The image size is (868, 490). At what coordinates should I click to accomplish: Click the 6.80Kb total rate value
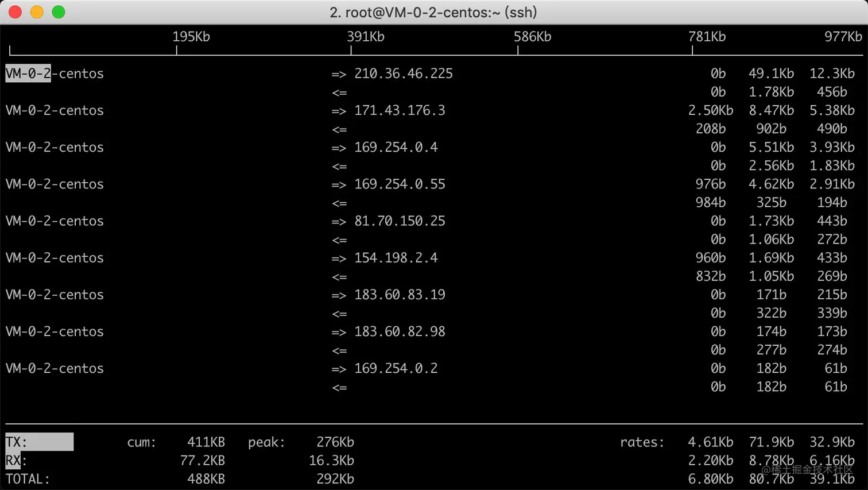[711, 479]
